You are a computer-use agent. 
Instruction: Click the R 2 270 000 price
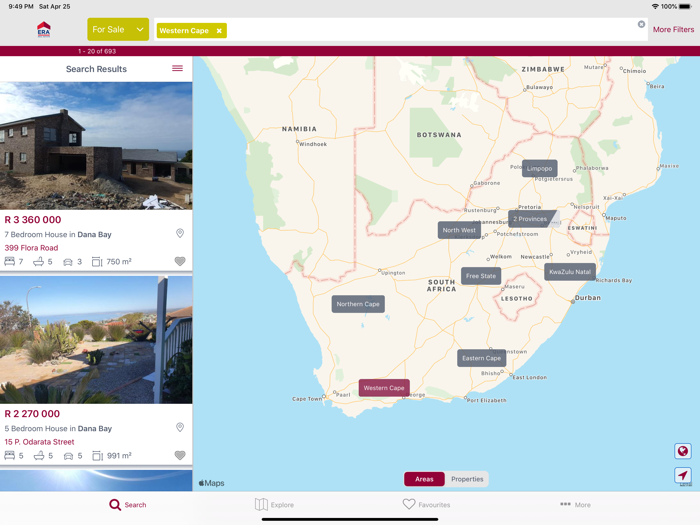[x=32, y=414]
